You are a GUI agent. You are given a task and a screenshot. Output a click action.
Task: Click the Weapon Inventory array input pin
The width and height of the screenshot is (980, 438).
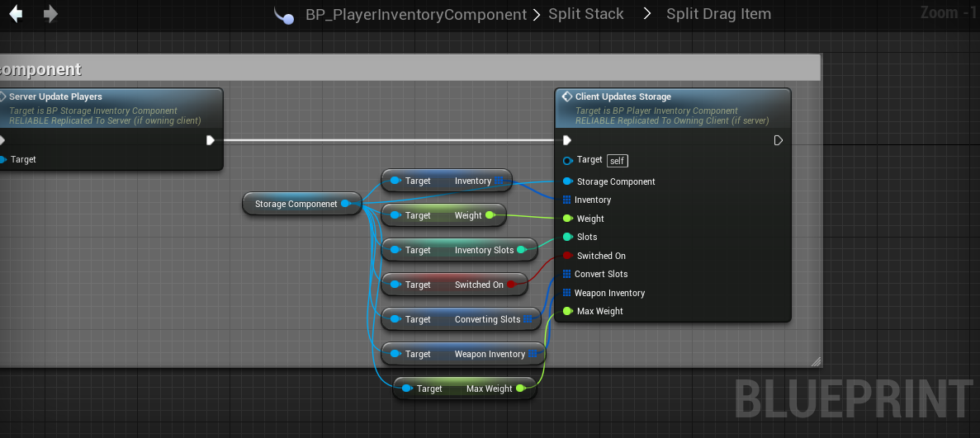click(x=566, y=293)
